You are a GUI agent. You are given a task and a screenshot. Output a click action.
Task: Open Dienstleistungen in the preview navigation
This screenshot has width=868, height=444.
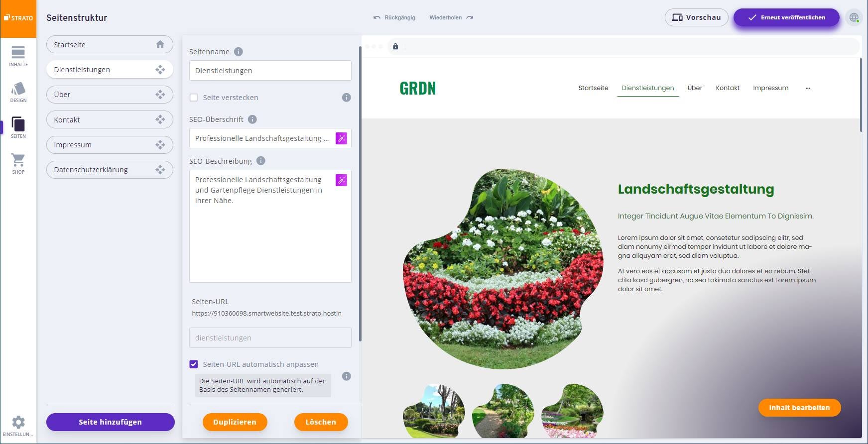coord(648,88)
